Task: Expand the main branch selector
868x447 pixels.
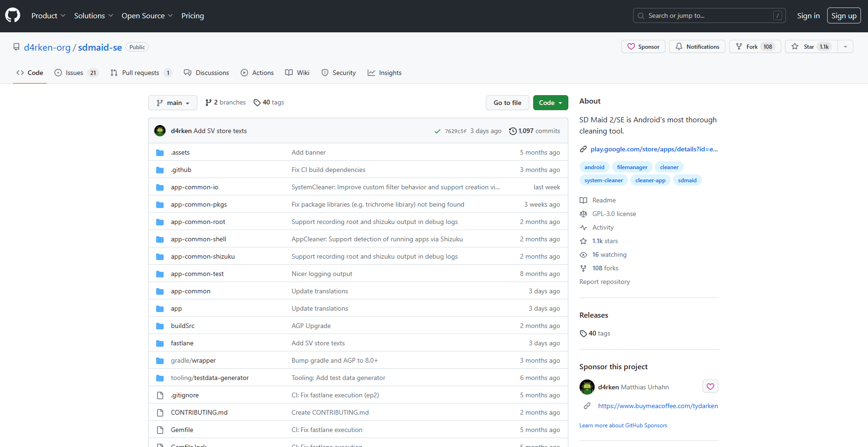Action: [173, 103]
